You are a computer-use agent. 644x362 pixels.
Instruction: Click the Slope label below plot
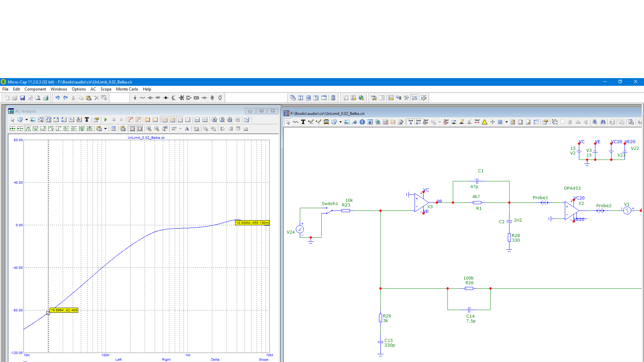point(264,360)
